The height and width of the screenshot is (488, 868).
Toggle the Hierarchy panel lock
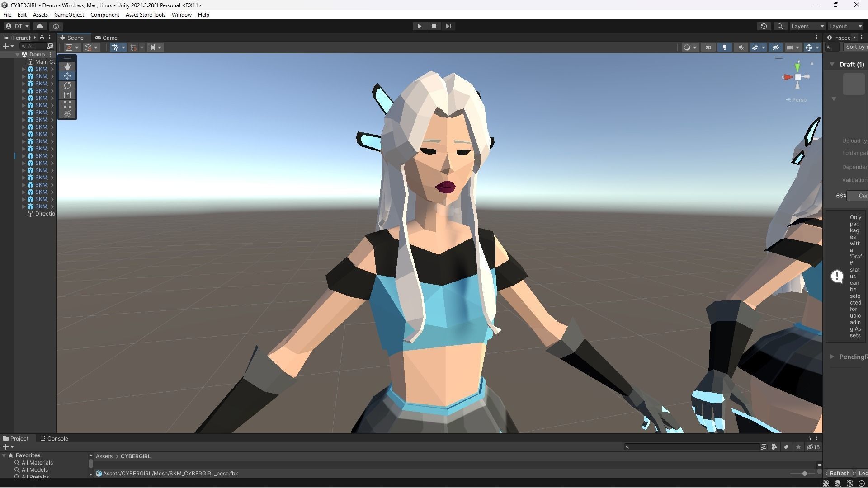(42, 38)
